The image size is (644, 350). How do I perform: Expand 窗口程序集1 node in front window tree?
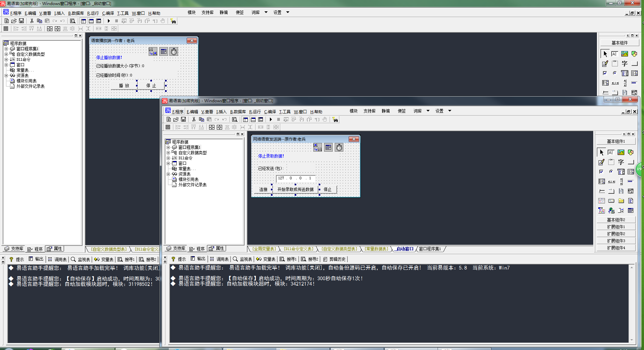click(168, 147)
